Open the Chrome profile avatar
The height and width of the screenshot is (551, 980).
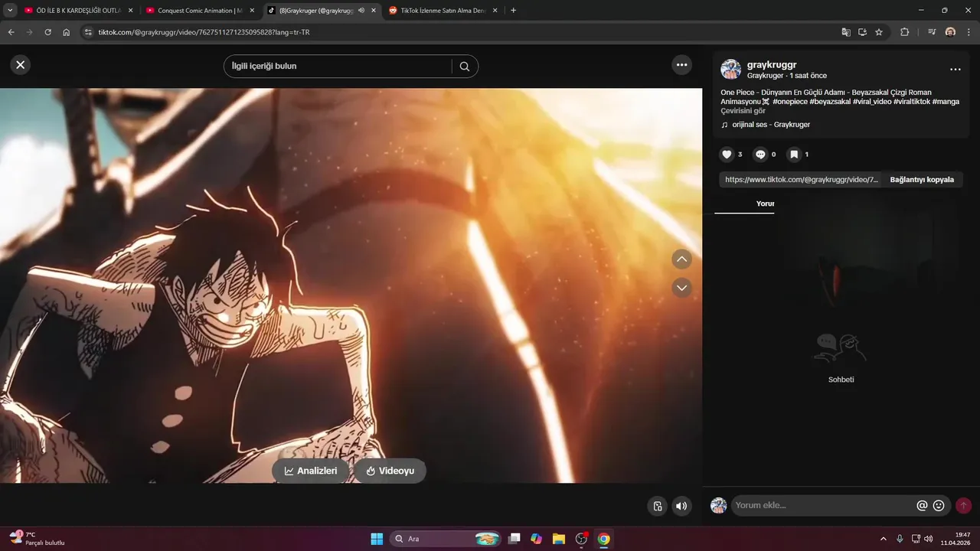point(950,32)
